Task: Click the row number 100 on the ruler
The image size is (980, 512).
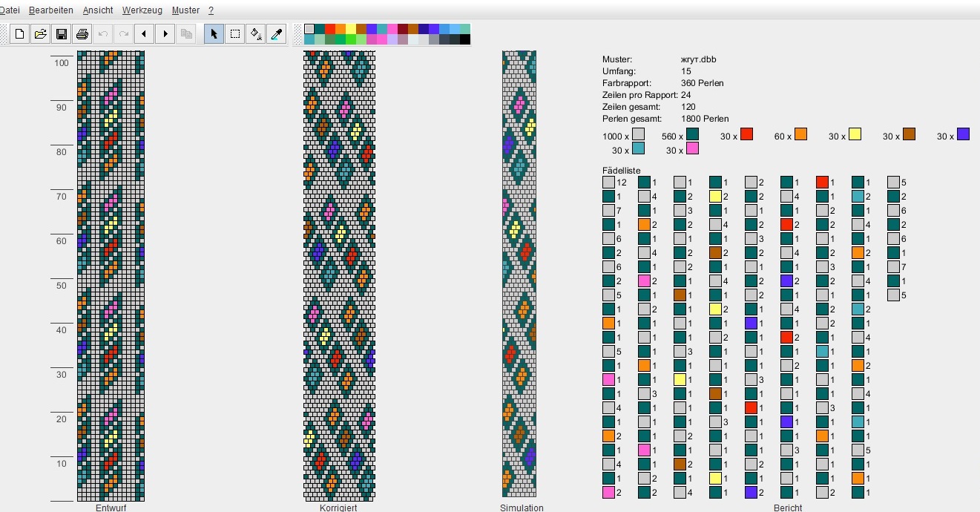Action: pos(61,63)
